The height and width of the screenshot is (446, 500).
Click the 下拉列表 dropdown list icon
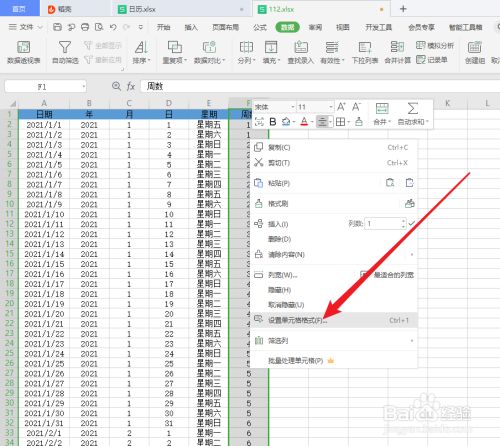365,47
